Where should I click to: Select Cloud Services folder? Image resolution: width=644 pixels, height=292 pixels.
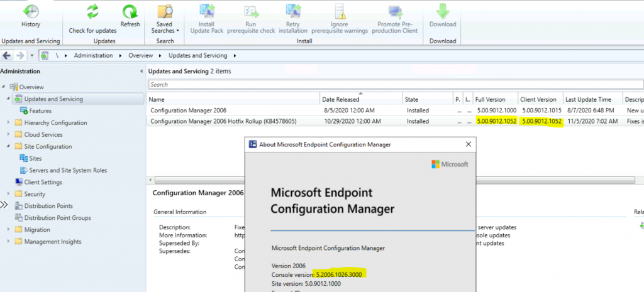click(43, 134)
